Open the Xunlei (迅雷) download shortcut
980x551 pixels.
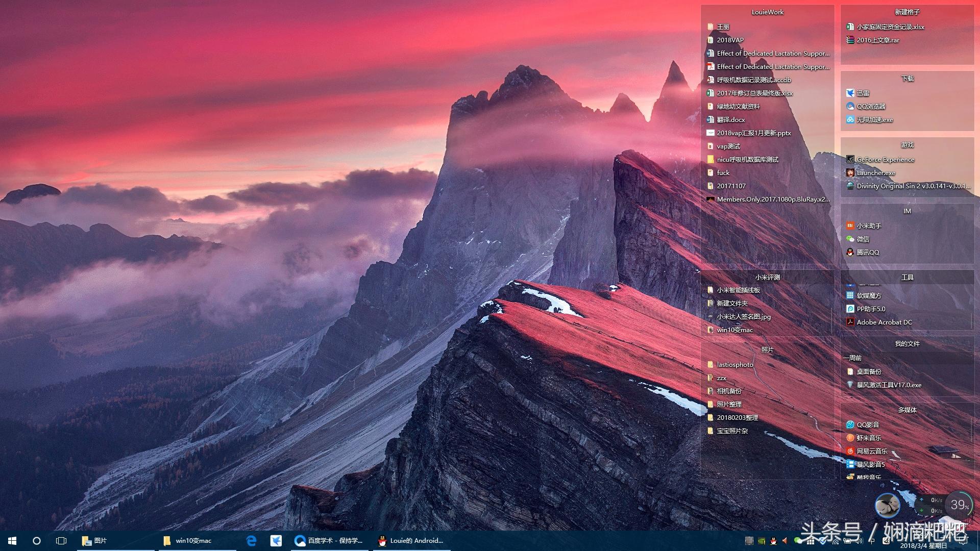tap(863, 93)
